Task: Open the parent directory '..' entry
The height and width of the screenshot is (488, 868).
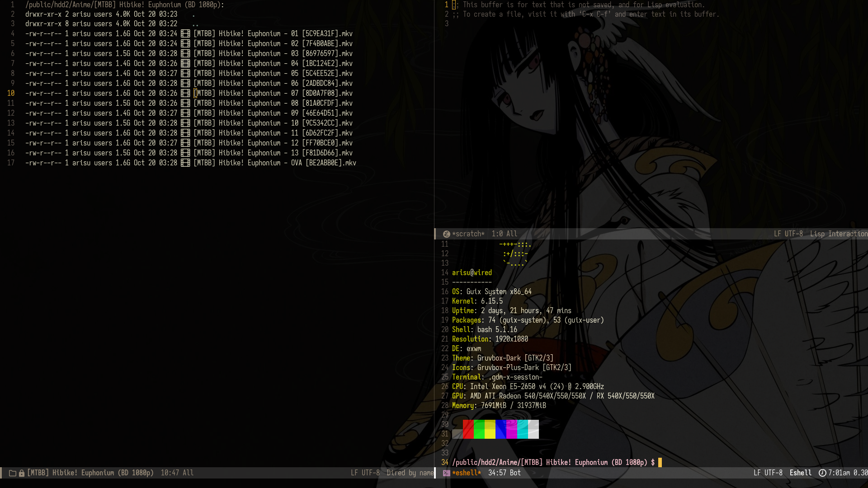Action: (195, 24)
